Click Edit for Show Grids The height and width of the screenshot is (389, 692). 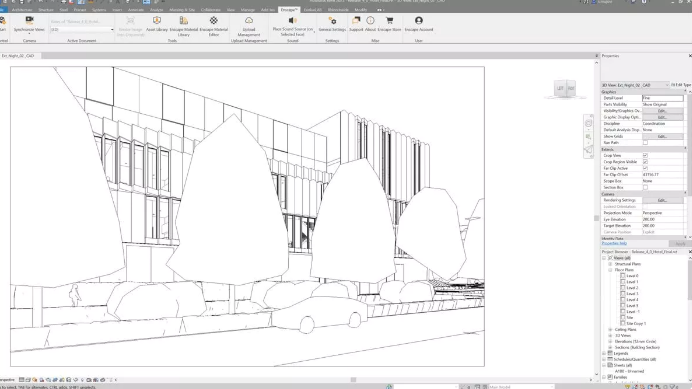[662, 136]
